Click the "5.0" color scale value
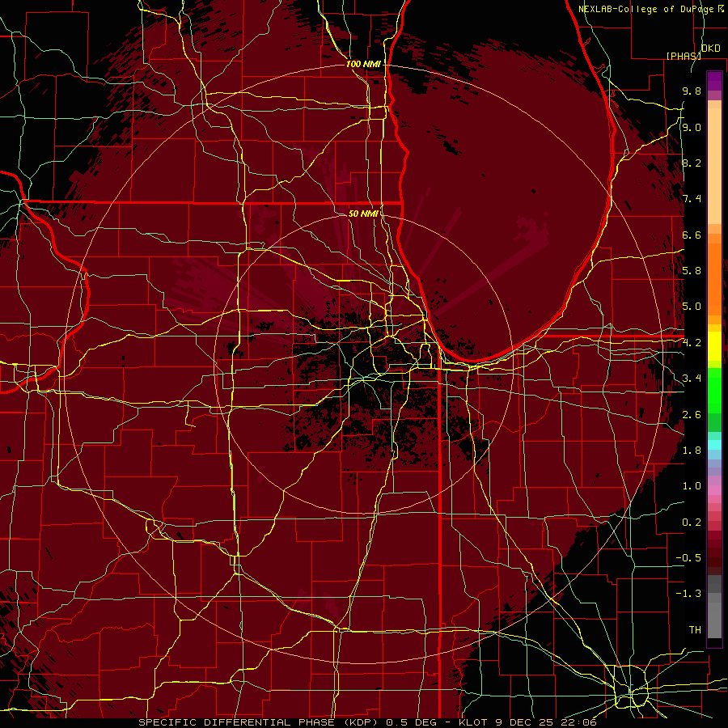This screenshot has width=728, height=728. tap(692, 307)
